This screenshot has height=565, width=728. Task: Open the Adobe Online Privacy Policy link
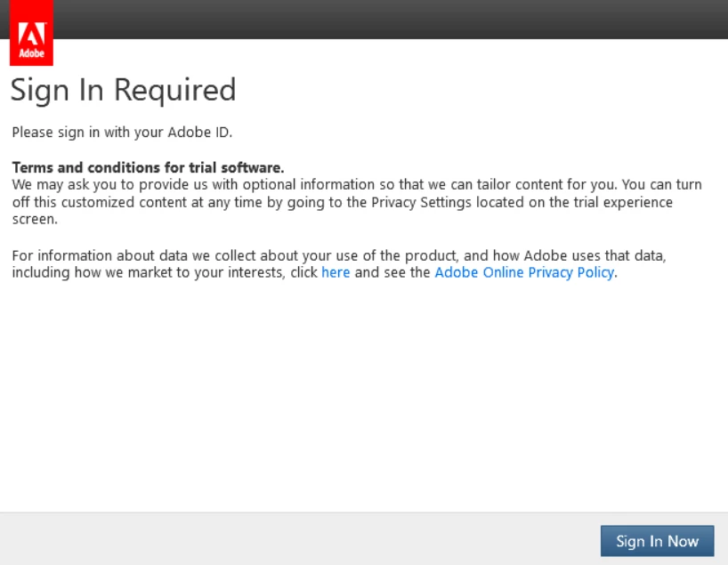(x=524, y=272)
